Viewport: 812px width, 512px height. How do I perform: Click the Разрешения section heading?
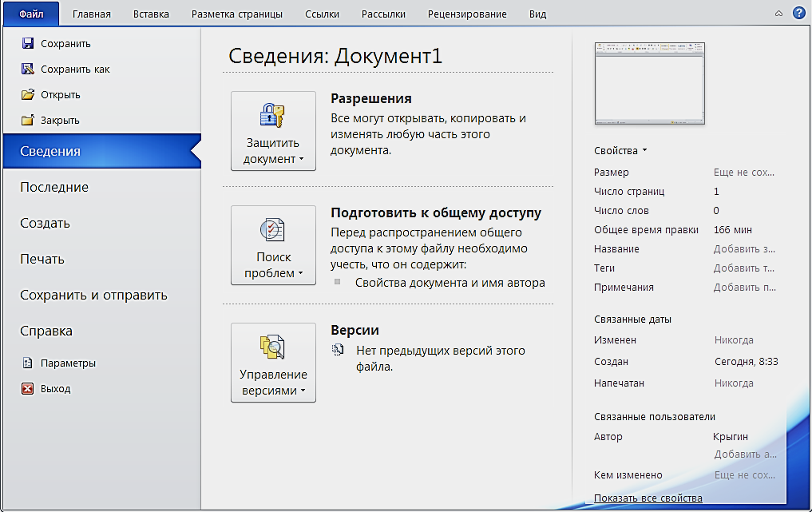371,98
